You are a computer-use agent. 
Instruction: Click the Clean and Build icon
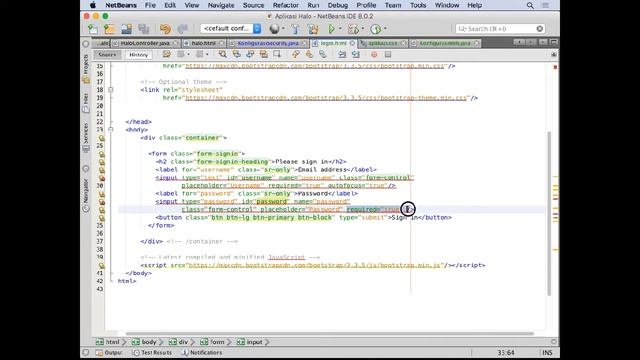coord(313,29)
